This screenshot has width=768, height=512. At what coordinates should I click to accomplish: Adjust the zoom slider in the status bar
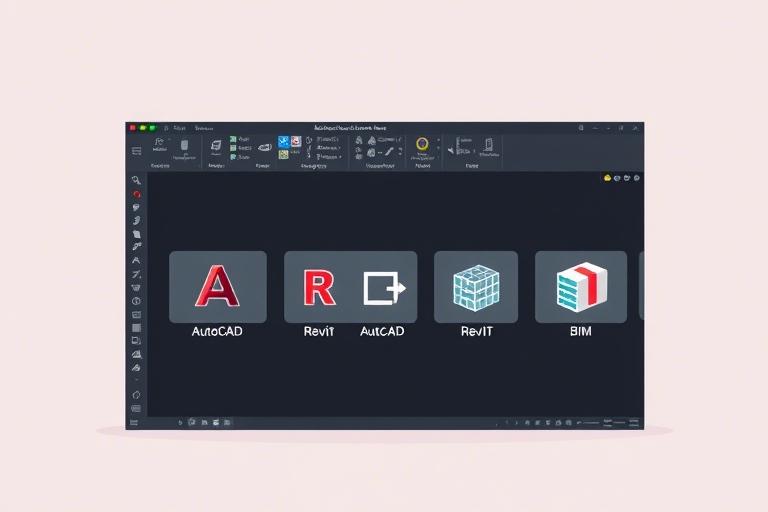tap(589, 422)
